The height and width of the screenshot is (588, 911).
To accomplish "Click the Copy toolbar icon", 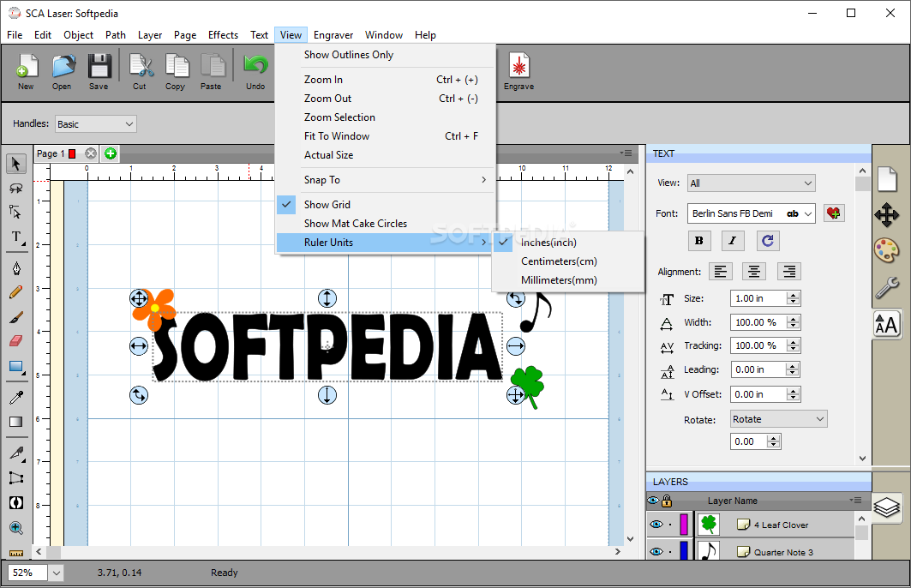I will (176, 71).
